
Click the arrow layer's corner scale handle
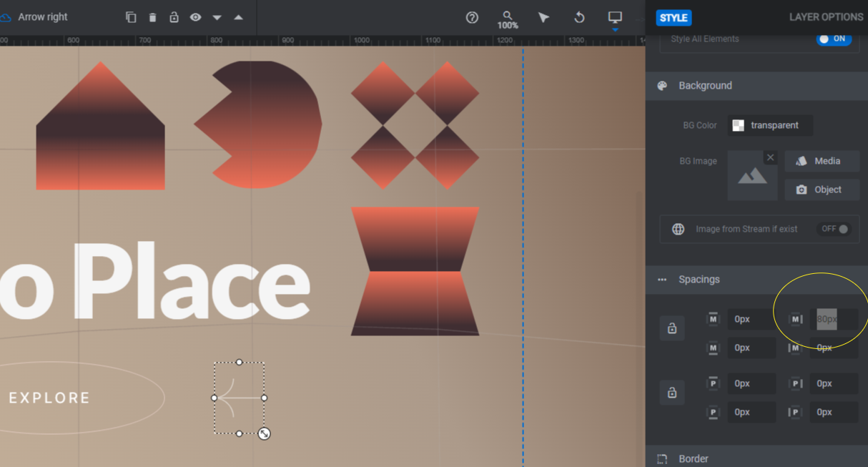click(x=264, y=433)
